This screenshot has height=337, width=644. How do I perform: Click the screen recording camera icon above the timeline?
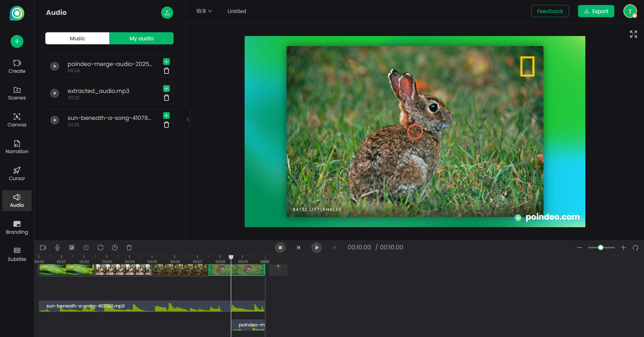coord(43,248)
